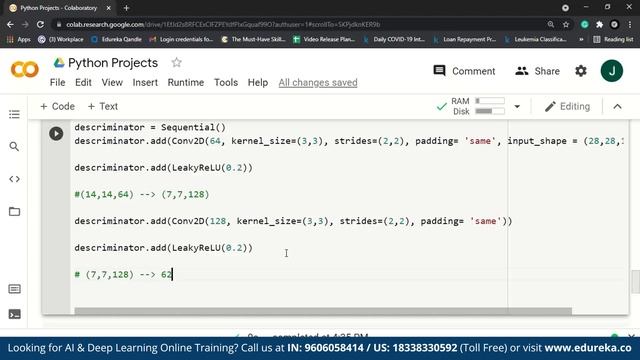Image resolution: width=640 pixels, height=360 pixels.
Task: Collapse the header with the chevron
Action: (617, 107)
